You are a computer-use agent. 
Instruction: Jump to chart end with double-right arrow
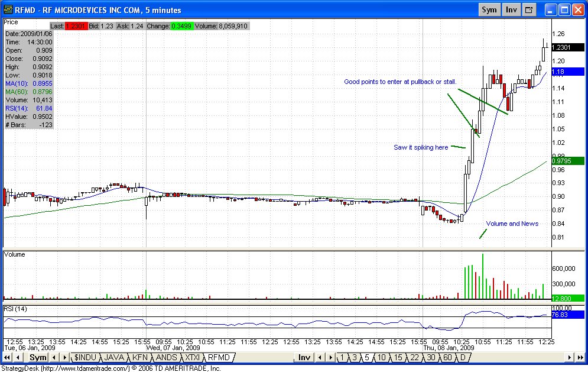(x=580, y=357)
